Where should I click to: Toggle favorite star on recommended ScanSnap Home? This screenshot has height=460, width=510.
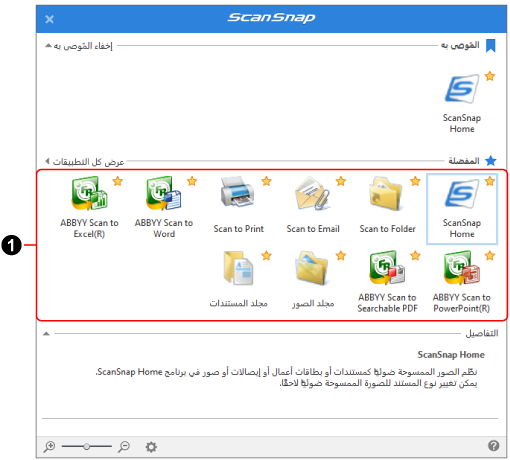point(490,76)
